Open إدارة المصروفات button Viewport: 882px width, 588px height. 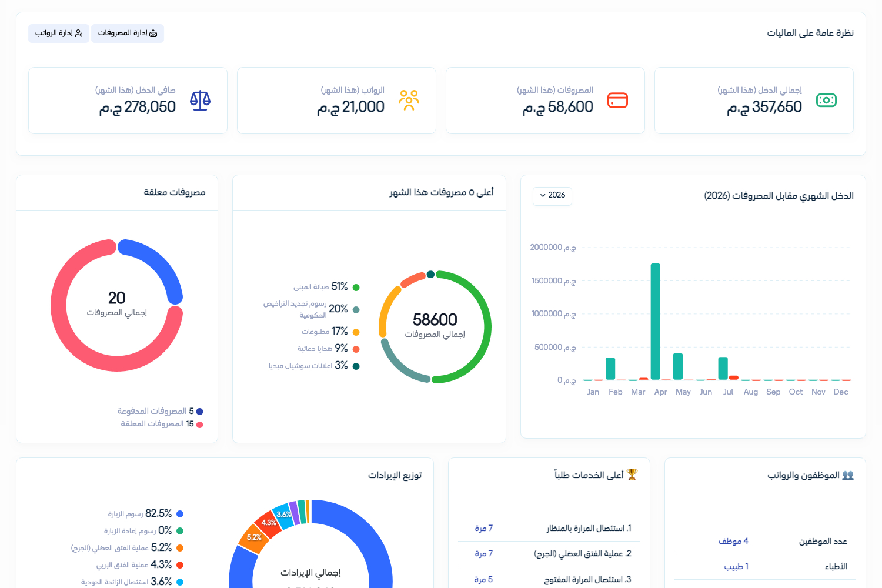pyautogui.click(x=128, y=34)
